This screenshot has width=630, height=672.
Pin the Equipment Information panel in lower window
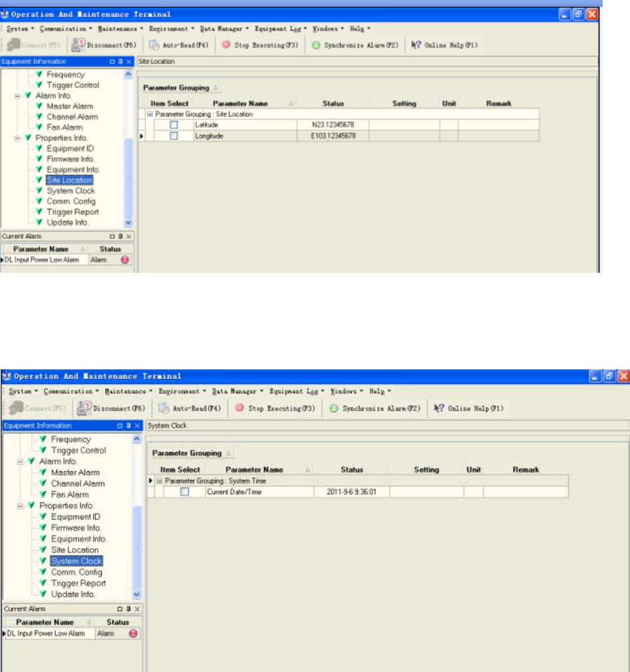128,426
